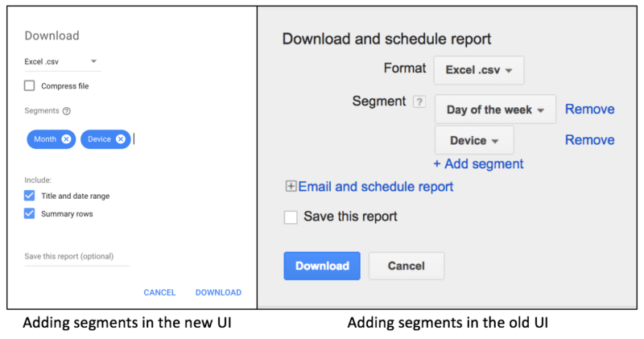
Task: Open the Excel .csv dropdown in new UI
Action: pos(63,62)
